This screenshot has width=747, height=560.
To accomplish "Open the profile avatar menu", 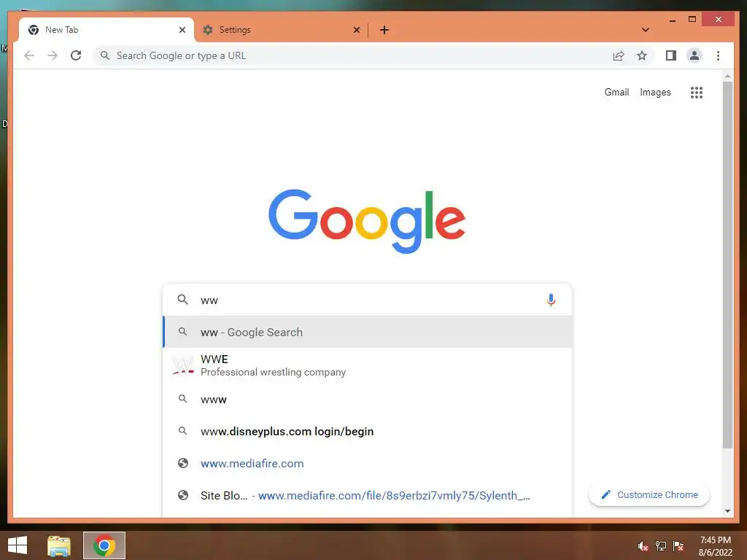I will pos(694,55).
